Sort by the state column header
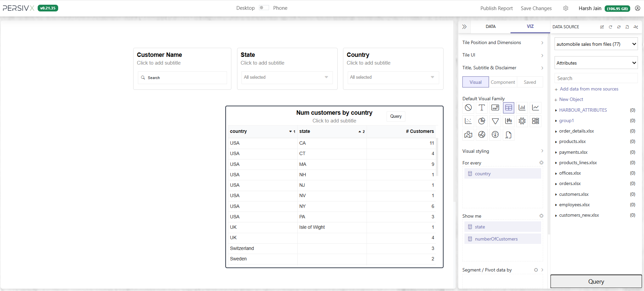 point(332,131)
